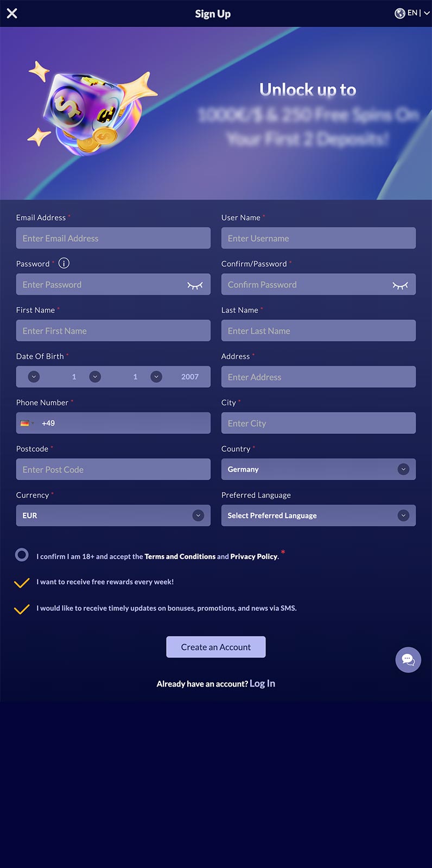Click the Enter Email Address field
This screenshot has height=868, width=432.
pos(113,238)
